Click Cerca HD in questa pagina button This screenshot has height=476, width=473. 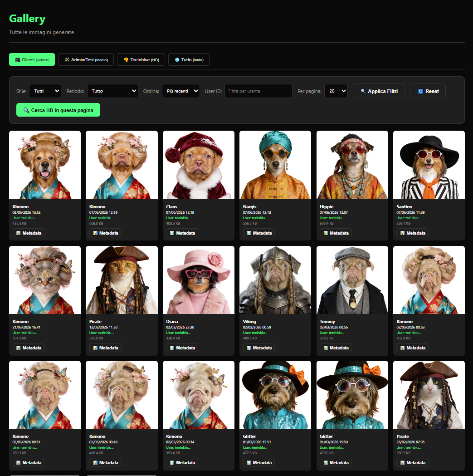coord(58,110)
